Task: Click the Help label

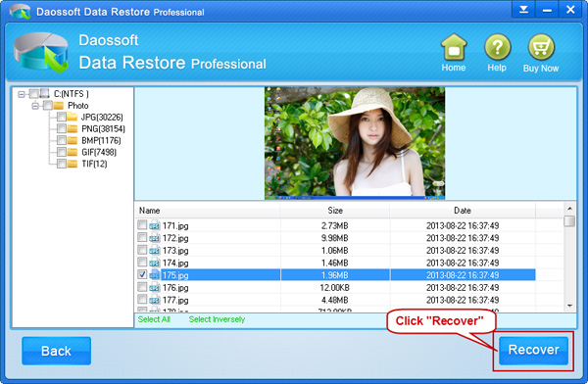Action: pyautogui.click(x=497, y=68)
